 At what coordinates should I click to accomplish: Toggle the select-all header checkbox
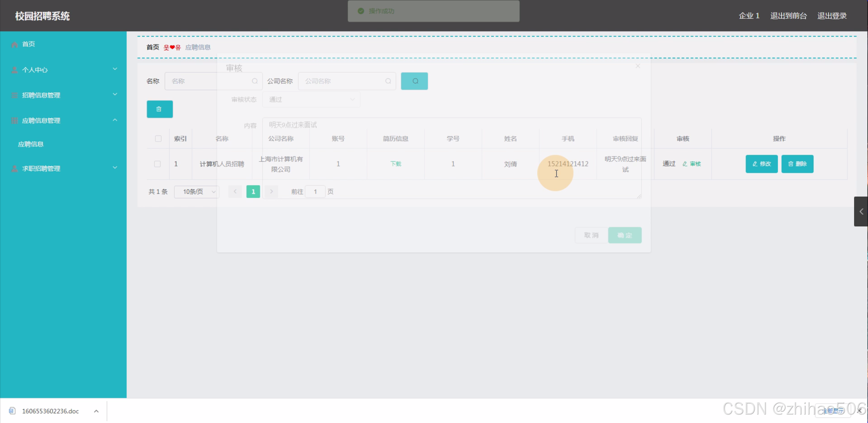(x=158, y=139)
